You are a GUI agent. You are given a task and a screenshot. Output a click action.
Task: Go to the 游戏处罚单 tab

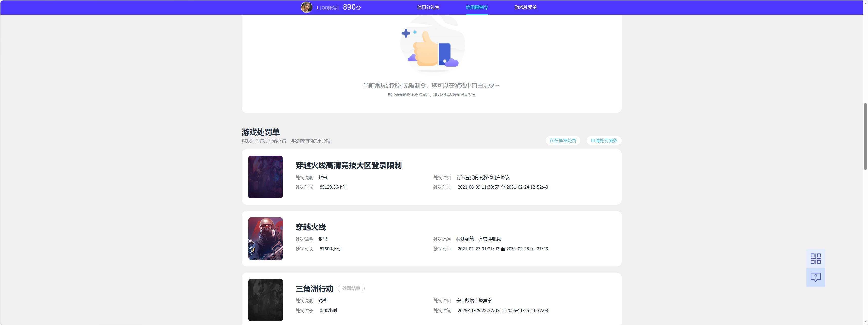click(526, 7)
